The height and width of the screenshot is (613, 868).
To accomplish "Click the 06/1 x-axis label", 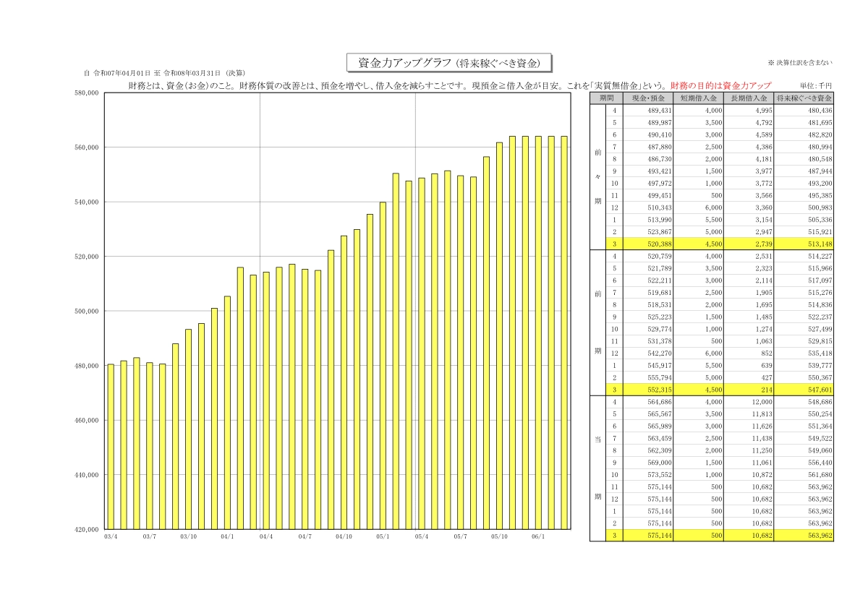I will (538, 537).
